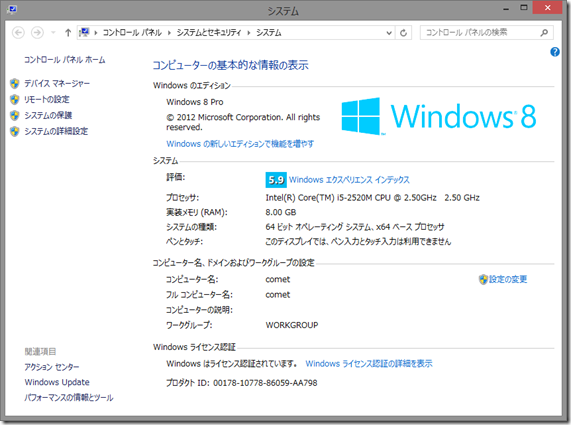Open システムの詳細設定 link
The width and height of the screenshot is (571, 425).
(x=56, y=131)
